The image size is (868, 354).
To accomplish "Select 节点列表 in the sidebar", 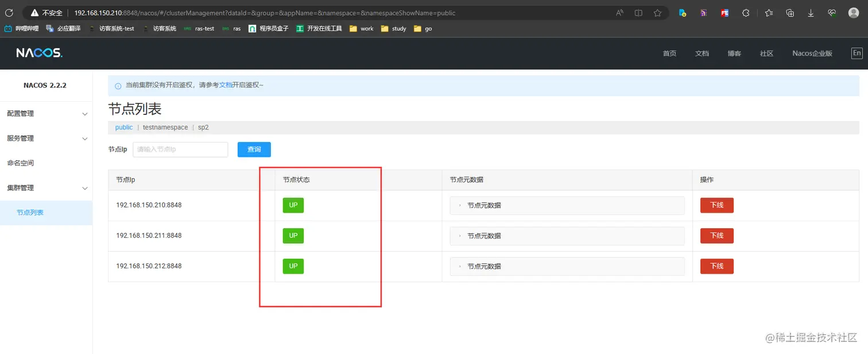I will pos(46,213).
